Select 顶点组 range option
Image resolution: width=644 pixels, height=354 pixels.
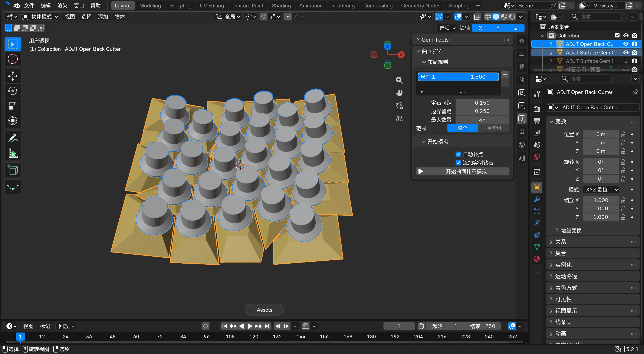click(x=493, y=128)
